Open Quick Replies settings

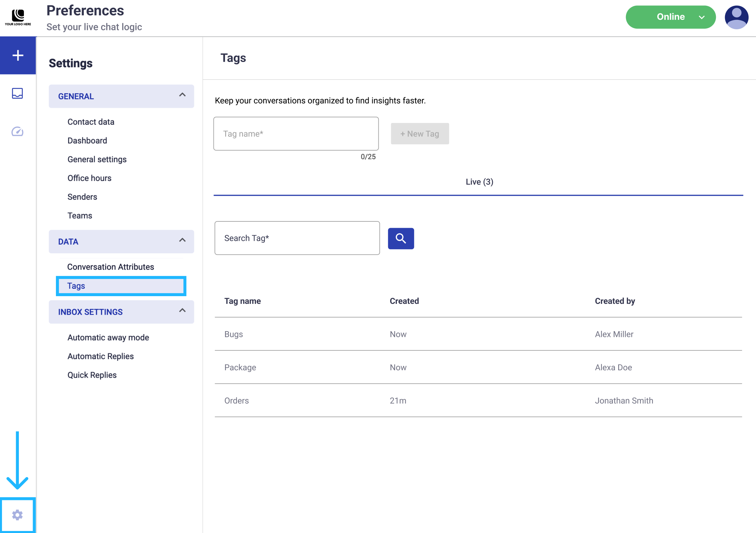pyautogui.click(x=92, y=375)
